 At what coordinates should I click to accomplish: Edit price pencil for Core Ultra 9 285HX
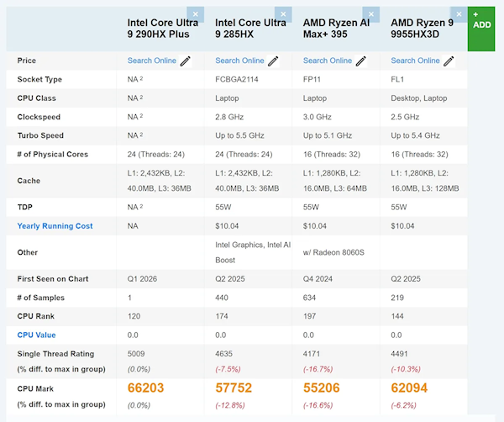click(x=273, y=61)
